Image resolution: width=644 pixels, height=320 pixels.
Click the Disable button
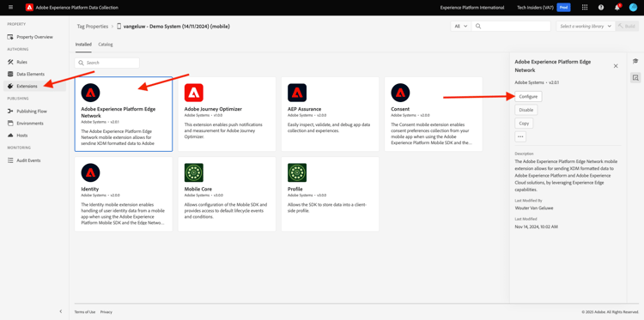(x=526, y=110)
